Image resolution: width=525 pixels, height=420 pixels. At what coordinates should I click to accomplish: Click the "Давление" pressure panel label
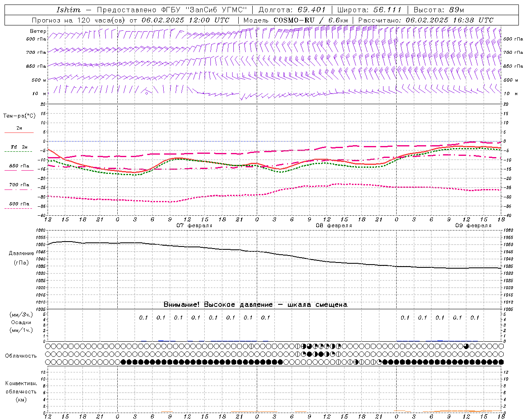pos(21,253)
